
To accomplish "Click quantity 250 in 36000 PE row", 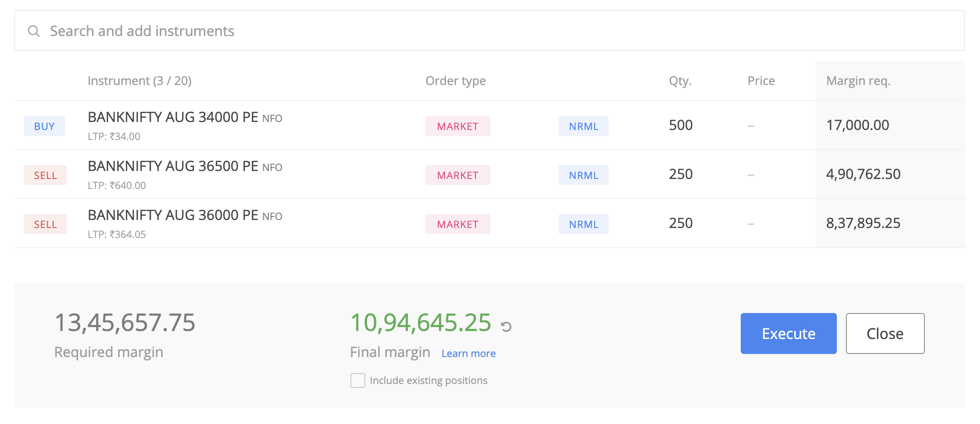I will 681,223.
